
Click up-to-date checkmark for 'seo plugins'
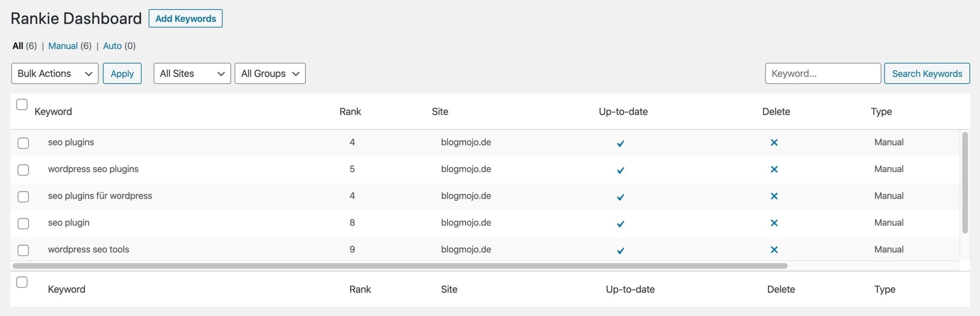click(x=620, y=143)
